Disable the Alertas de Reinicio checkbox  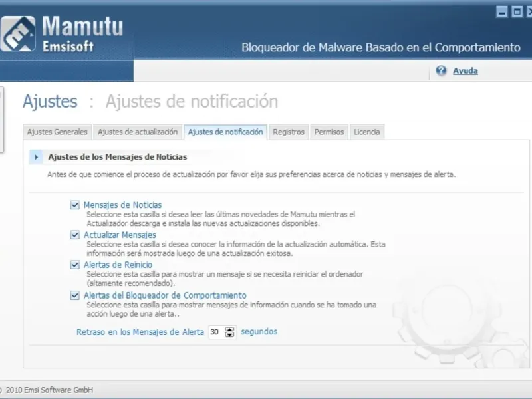75,265
